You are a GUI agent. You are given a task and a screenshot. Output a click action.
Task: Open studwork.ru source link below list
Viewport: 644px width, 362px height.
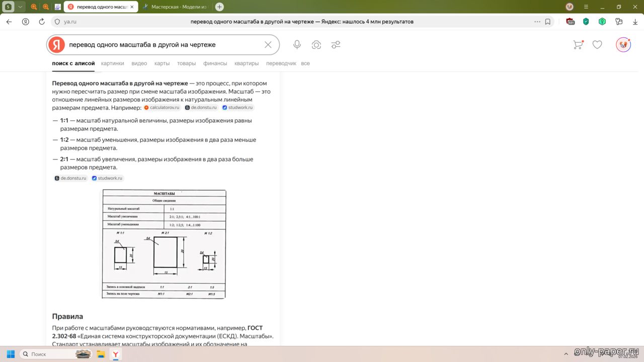pyautogui.click(x=107, y=178)
